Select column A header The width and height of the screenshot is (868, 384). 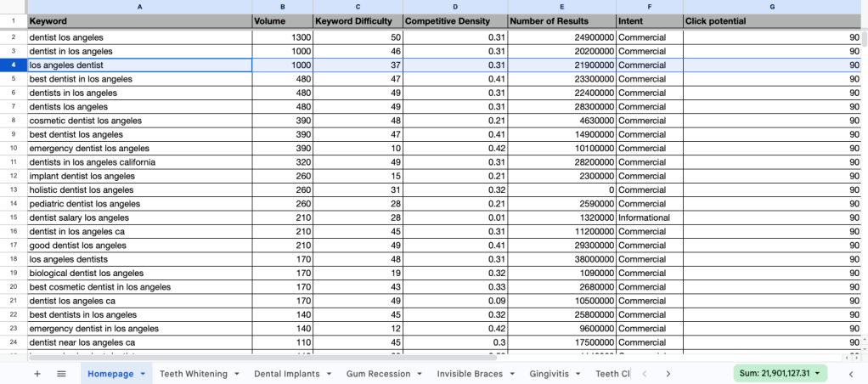[138, 6]
